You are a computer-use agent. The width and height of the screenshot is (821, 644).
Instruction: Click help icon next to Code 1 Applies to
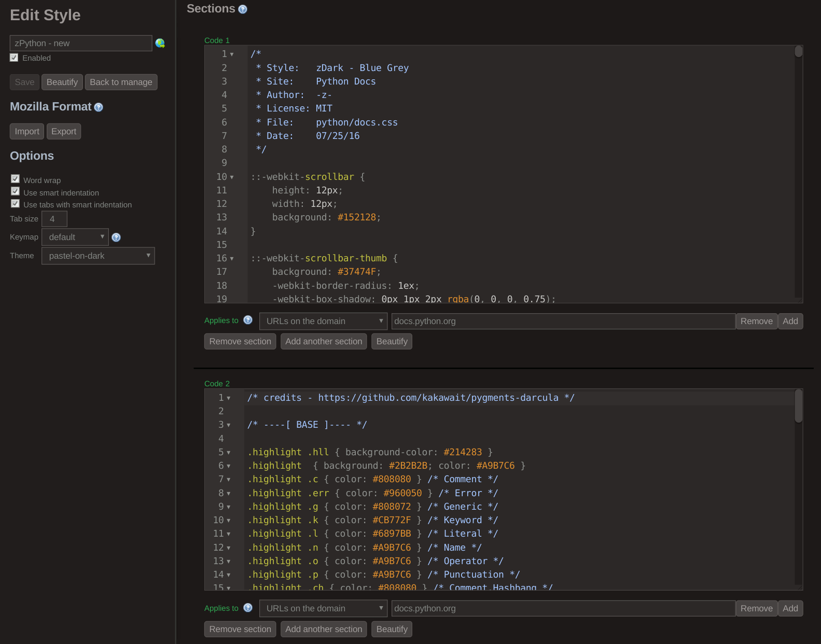click(x=248, y=320)
